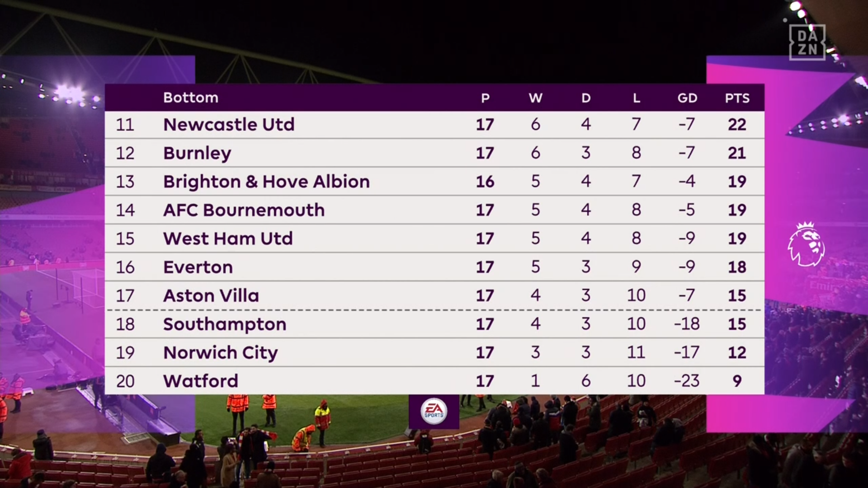868x488 pixels.
Task: Select the Norwich City team name
Action: pos(221,352)
